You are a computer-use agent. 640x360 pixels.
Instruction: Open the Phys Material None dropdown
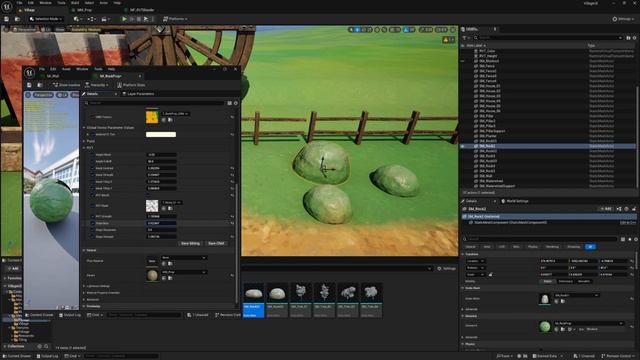(x=184, y=258)
